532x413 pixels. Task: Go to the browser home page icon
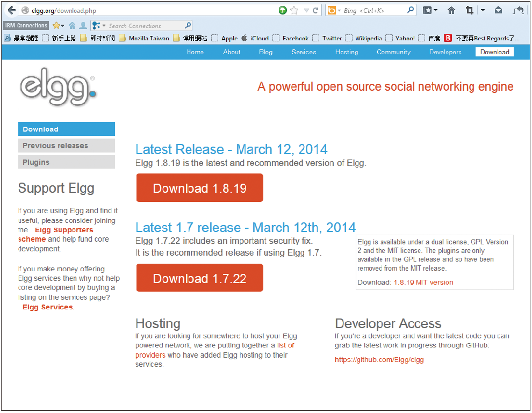click(x=451, y=11)
